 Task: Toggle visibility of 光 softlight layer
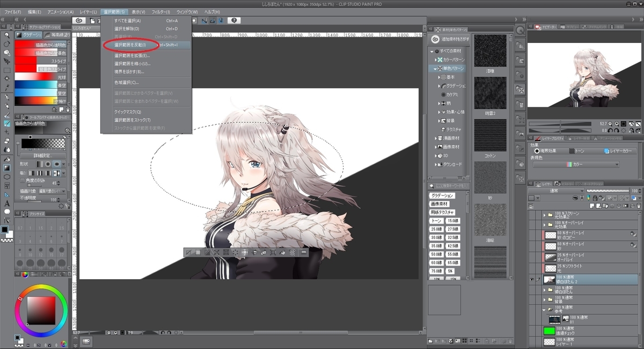point(532,268)
